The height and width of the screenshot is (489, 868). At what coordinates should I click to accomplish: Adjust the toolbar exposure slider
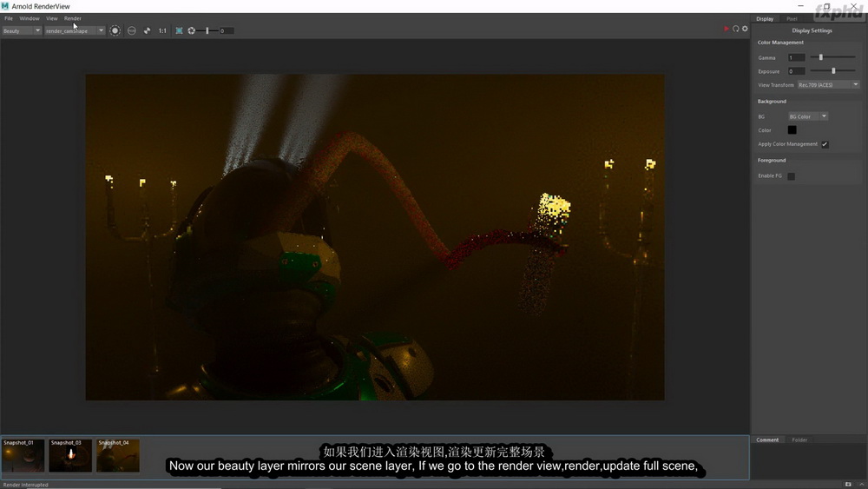[207, 31]
